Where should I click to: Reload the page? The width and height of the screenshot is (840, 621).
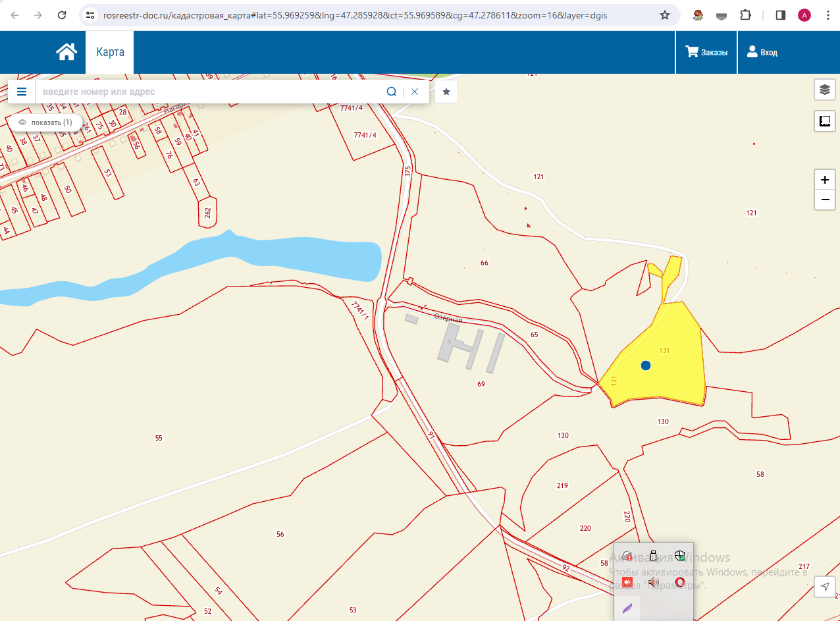pos(62,15)
